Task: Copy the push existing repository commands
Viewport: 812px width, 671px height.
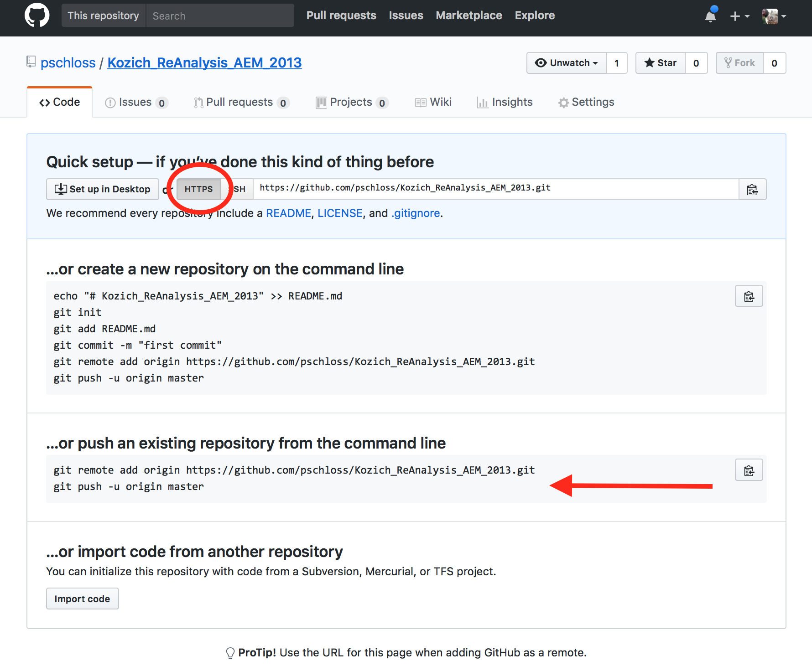Action: [x=749, y=470]
